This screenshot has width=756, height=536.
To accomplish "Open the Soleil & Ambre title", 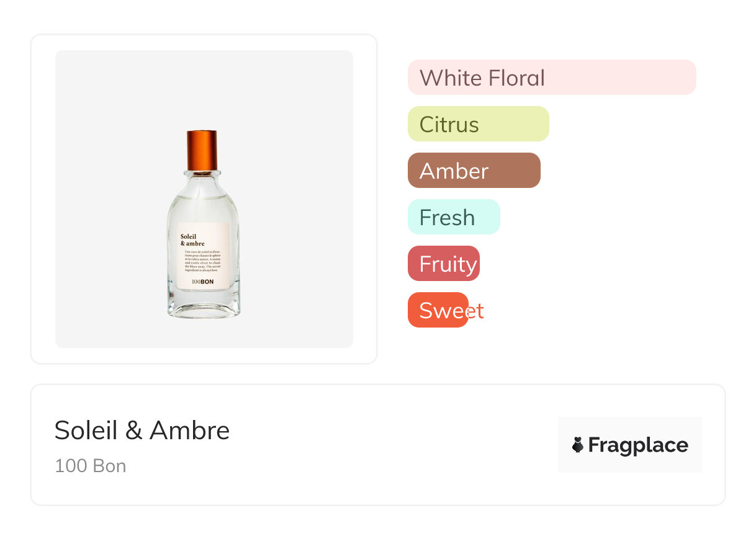I will point(142,430).
